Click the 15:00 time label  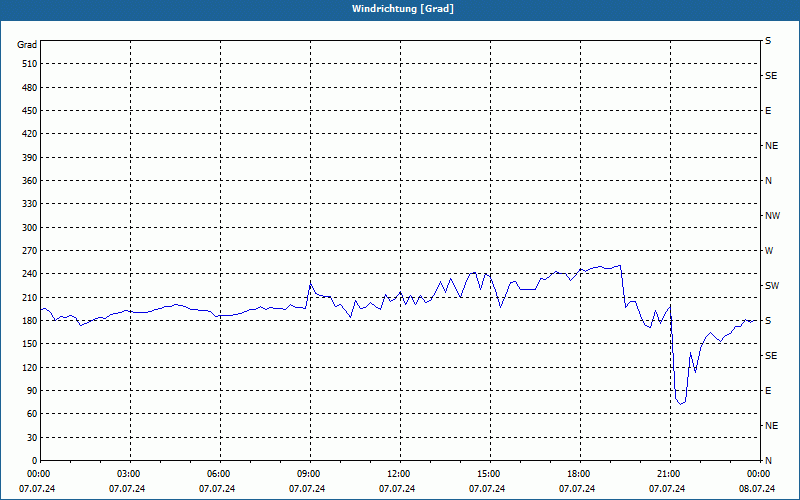point(488,474)
